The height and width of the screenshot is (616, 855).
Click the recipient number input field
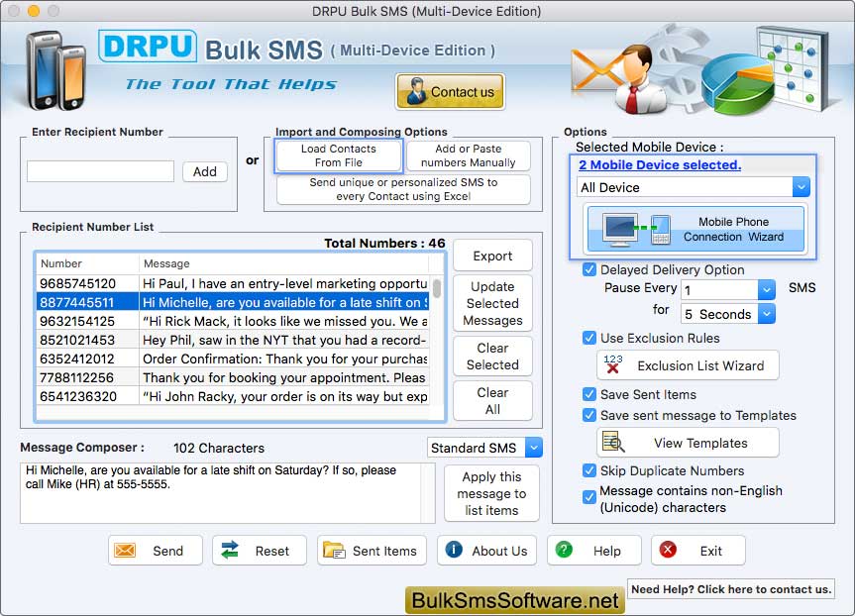tap(100, 171)
